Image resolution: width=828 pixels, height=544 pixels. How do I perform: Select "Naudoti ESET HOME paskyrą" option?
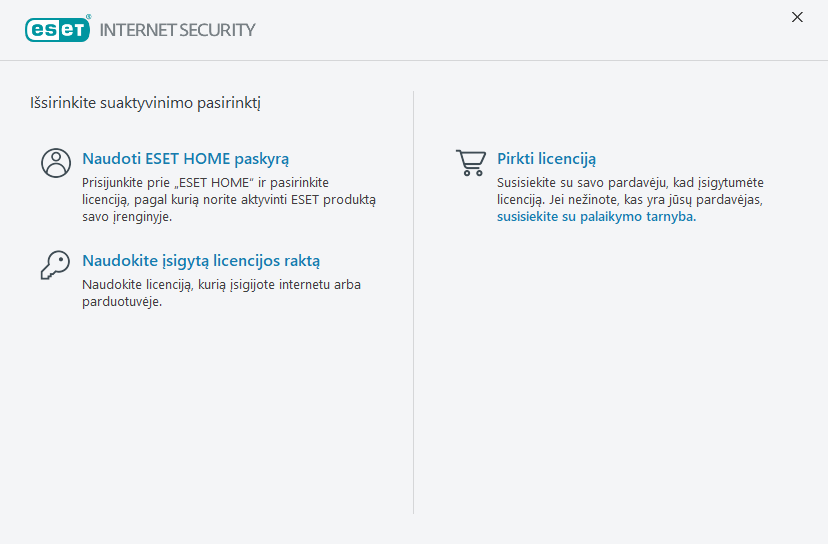tap(185, 159)
